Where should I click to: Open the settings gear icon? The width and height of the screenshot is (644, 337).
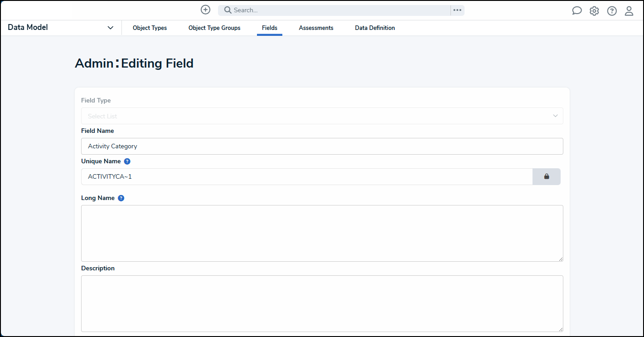pos(594,10)
